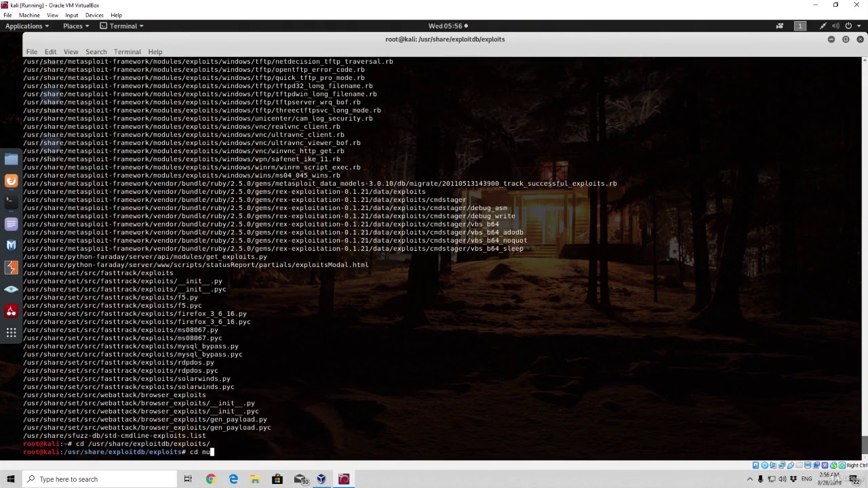Close the Kali terminal window

[x=860, y=39]
